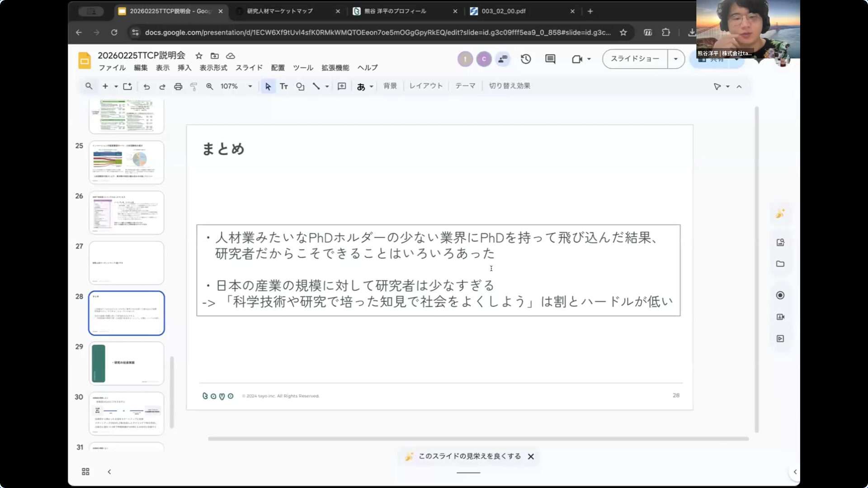Click the paint format roller icon

point(193,86)
